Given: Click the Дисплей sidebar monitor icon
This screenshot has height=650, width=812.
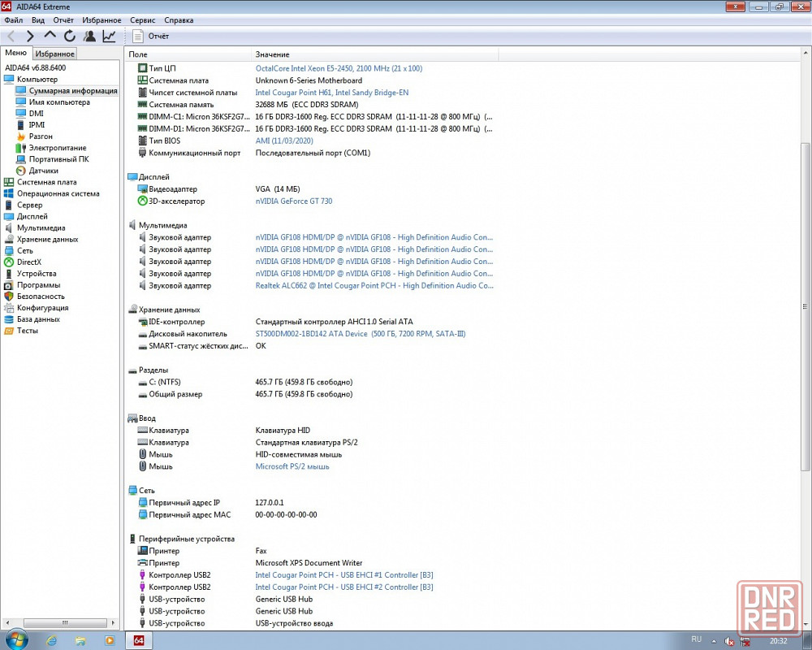Looking at the screenshot, I should pyautogui.click(x=9, y=216).
